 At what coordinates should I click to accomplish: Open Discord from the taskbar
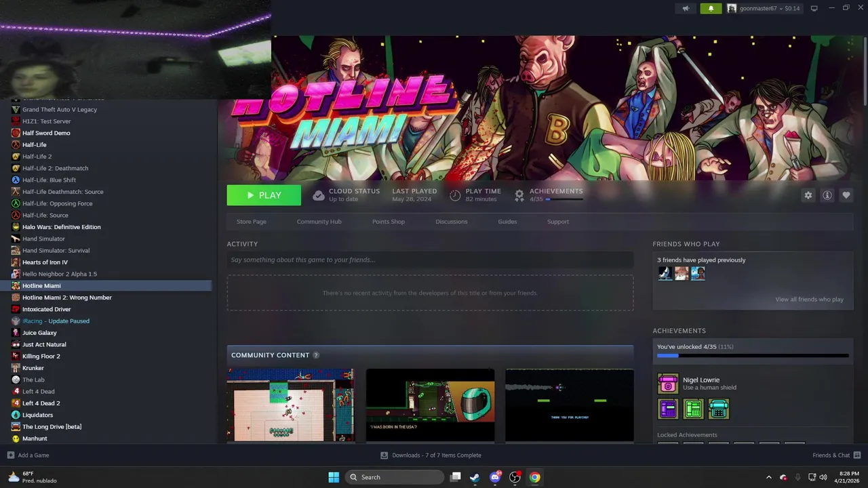click(495, 477)
